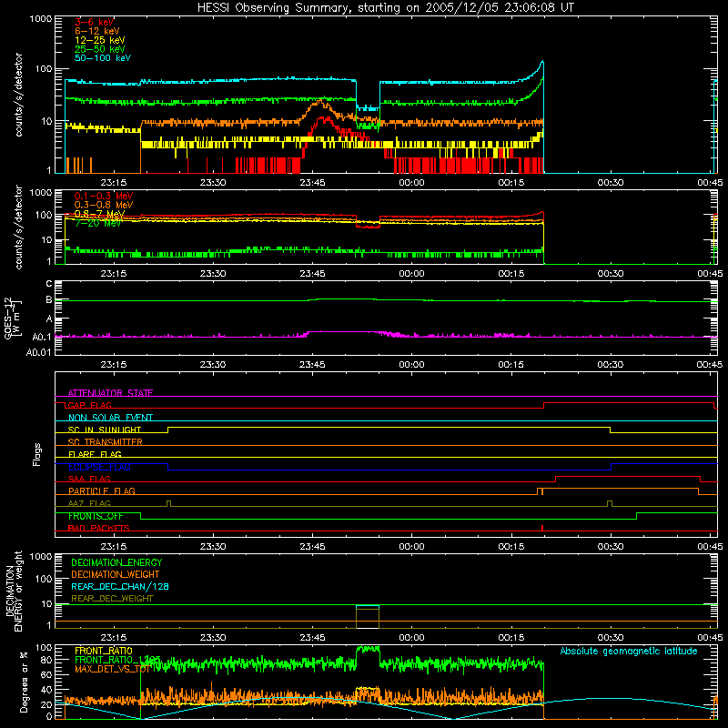This screenshot has height=728, width=728.
Task: Click the A0.01 tick label on GOES axis
Action: (x=39, y=352)
